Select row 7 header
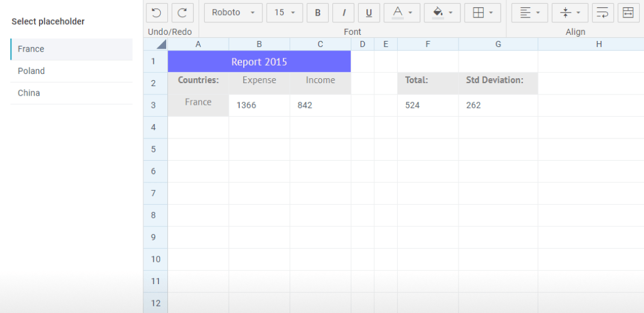 [x=156, y=193]
